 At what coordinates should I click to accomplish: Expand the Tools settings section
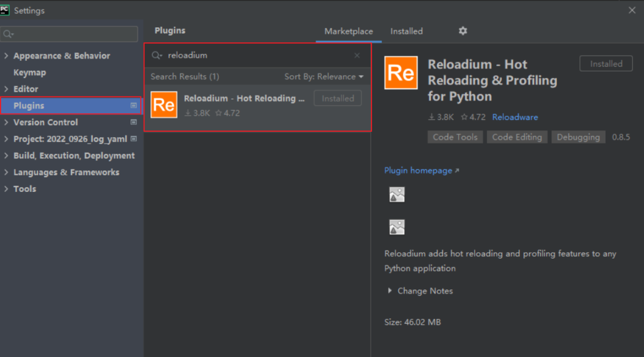tap(6, 189)
